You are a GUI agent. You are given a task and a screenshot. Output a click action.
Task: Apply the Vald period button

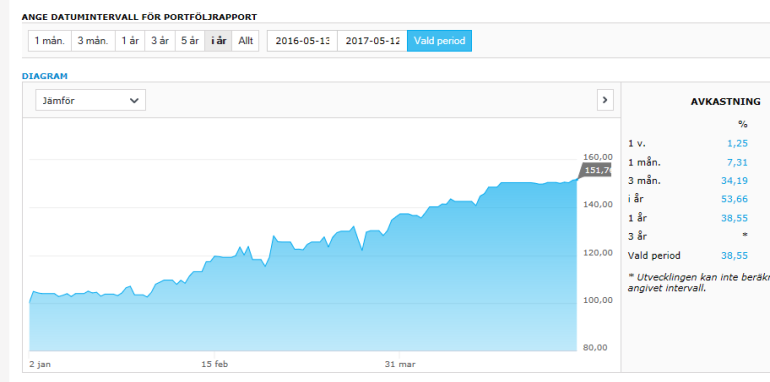[x=440, y=41]
